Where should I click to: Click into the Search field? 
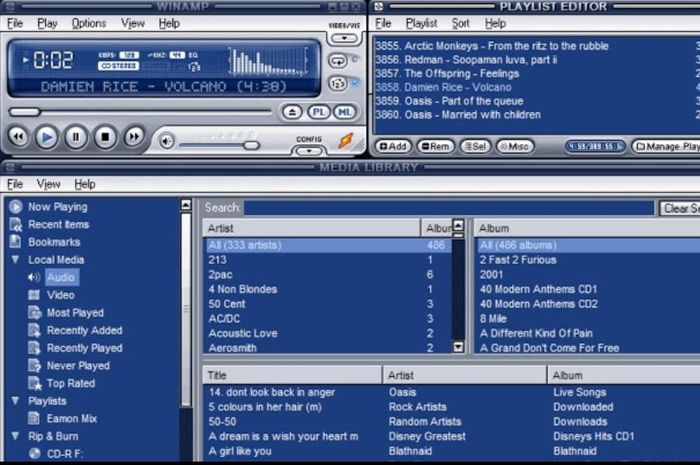click(x=449, y=208)
